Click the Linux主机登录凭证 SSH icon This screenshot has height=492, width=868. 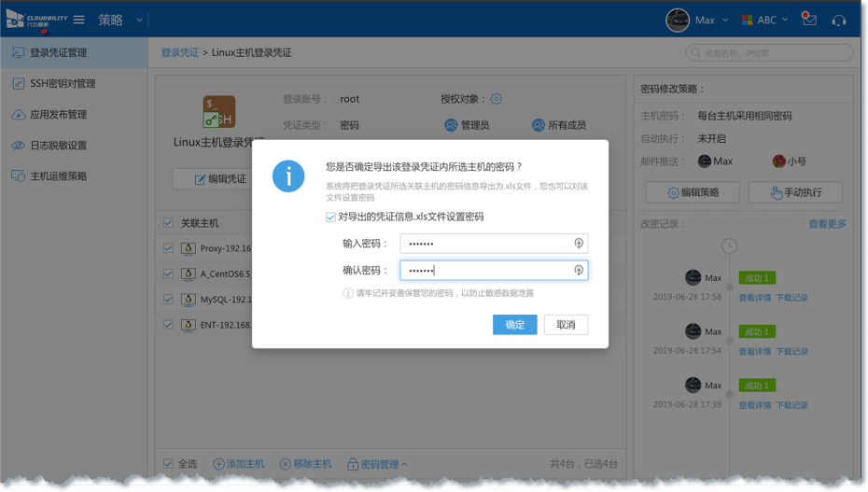(218, 112)
